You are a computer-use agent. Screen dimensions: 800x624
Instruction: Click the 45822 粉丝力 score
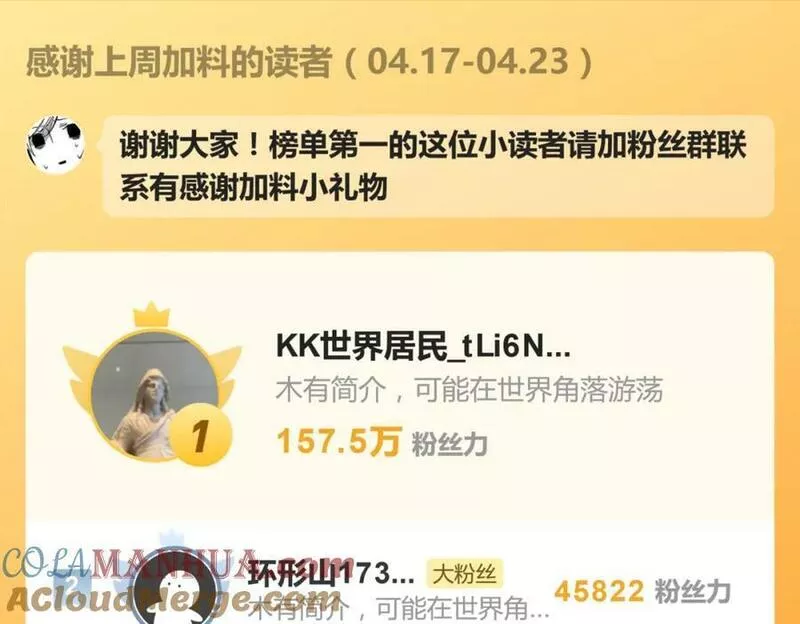pyautogui.click(x=642, y=592)
